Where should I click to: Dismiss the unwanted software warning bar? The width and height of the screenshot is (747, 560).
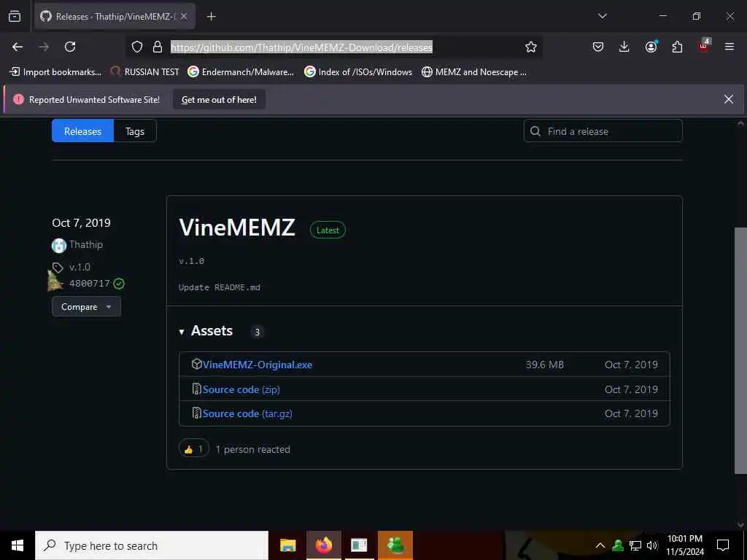tap(729, 99)
